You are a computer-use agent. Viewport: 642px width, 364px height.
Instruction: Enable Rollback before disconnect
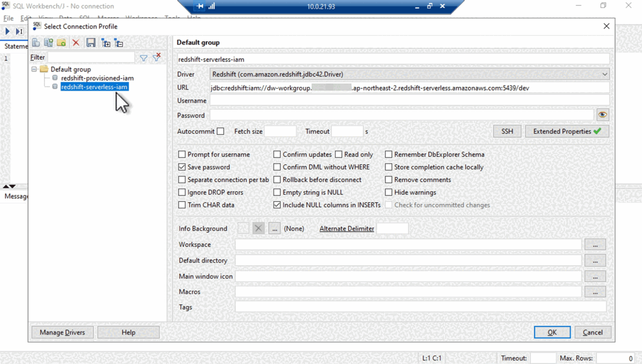(x=277, y=180)
